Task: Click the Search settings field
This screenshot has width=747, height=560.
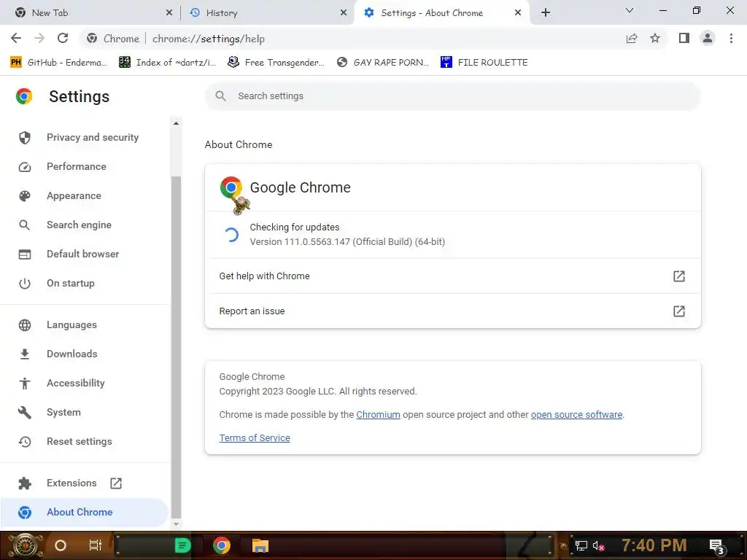Action: click(452, 96)
